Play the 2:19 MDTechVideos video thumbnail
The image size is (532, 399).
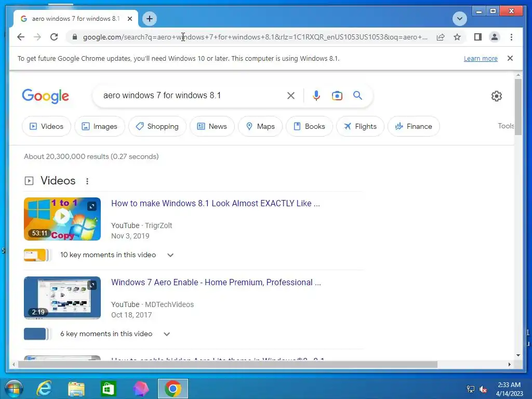pyautogui.click(x=62, y=298)
